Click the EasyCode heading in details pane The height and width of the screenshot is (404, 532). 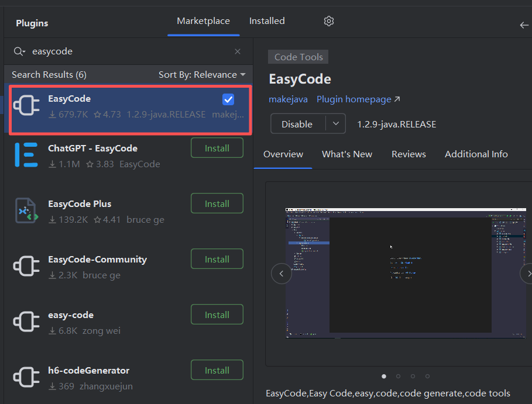(x=300, y=79)
